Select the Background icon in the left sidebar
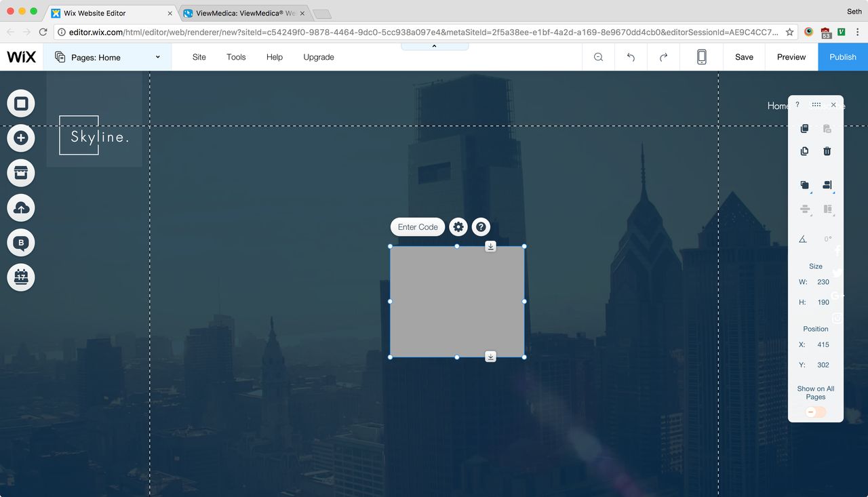Screen dimensions: 868x497 point(20,103)
